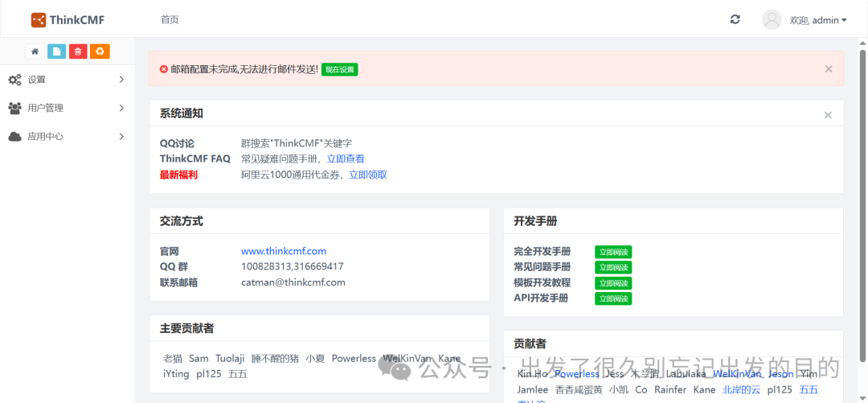The image size is (868, 403).
Task: Click the users icon beside 用户管理
Action: [15, 108]
